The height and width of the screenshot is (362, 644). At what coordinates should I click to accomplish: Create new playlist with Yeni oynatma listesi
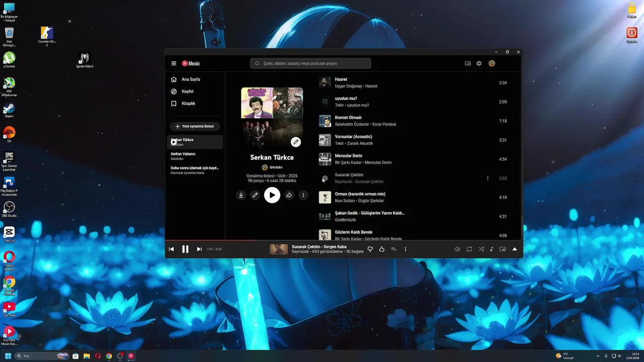point(195,126)
